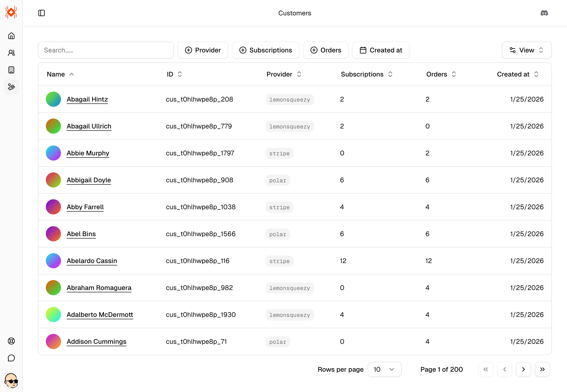The width and height of the screenshot is (567, 392).
Task: Open the Home icon in sidebar
Action: (x=11, y=36)
